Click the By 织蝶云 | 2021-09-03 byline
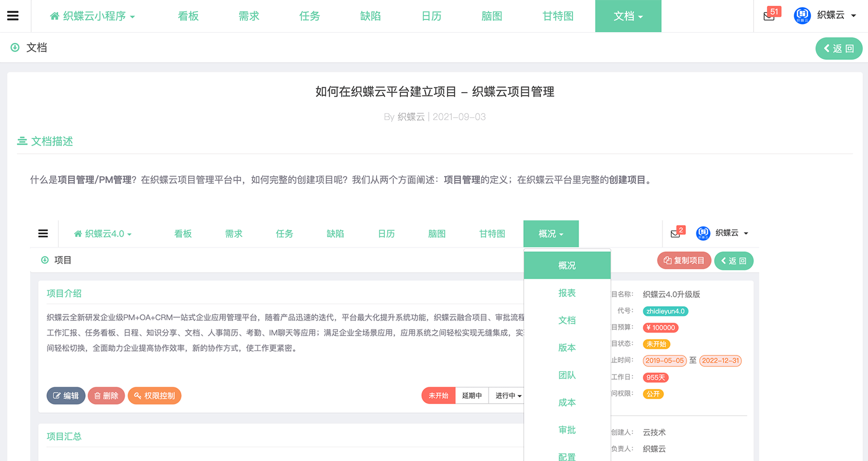868x461 pixels. pyautogui.click(x=435, y=117)
